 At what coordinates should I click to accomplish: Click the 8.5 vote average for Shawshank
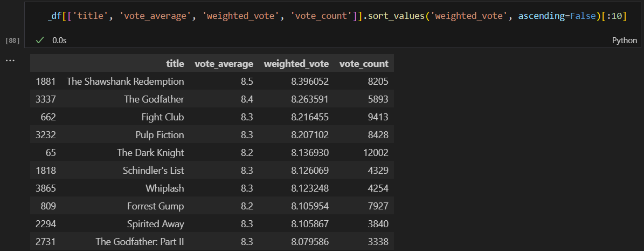coord(247,82)
